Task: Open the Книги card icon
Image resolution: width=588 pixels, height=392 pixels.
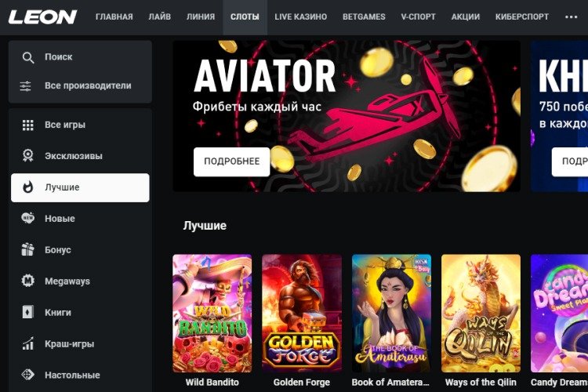Action: [27, 312]
